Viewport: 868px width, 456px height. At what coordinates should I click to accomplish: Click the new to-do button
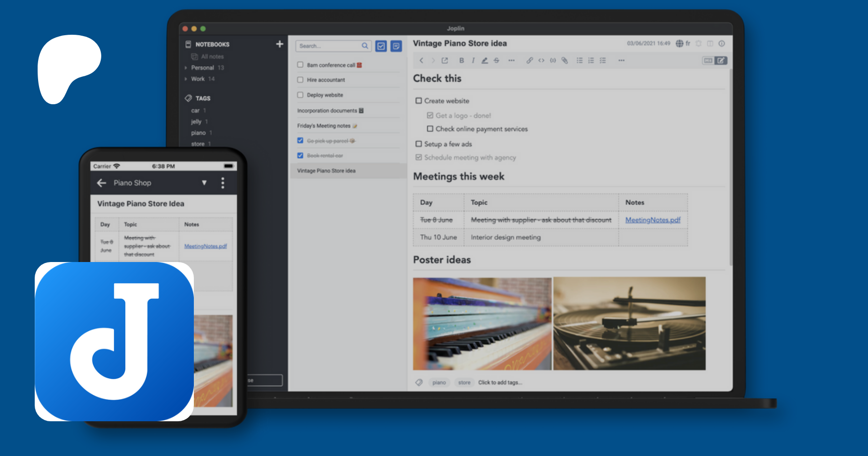[x=381, y=46]
